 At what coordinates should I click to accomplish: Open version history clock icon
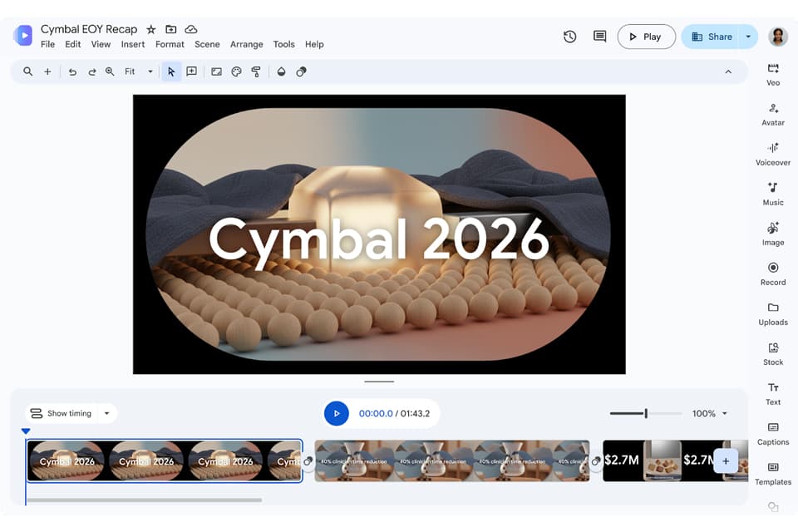[x=569, y=37]
